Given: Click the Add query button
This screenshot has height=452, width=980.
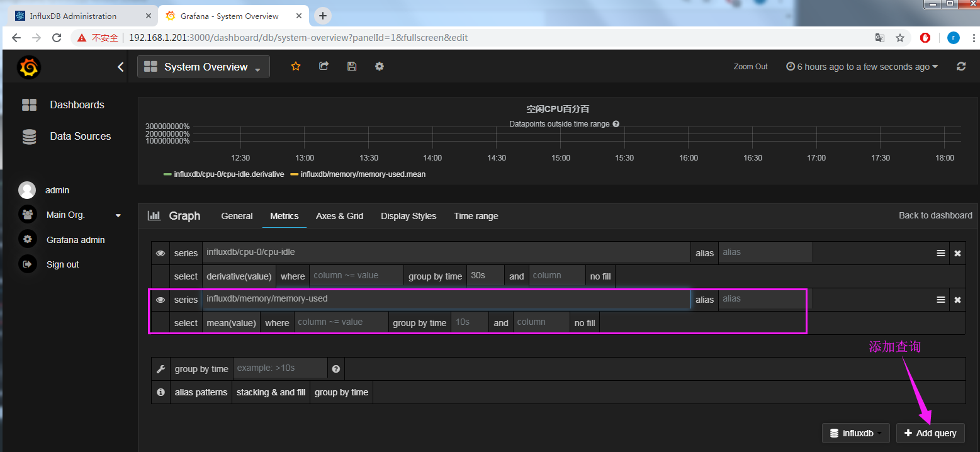Looking at the screenshot, I should coord(930,433).
